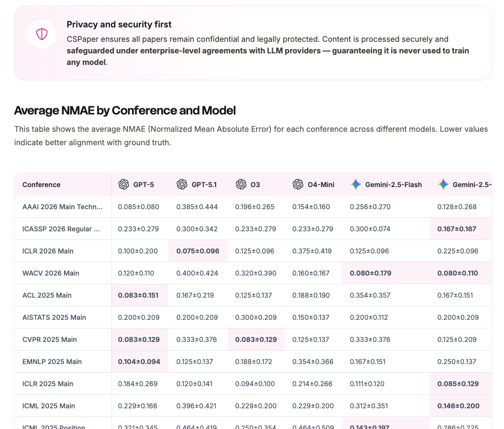Click the 'Privacy and security first' heading
Image resolution: width=504 pixels, height=429 pixels.
coord(119,25)
